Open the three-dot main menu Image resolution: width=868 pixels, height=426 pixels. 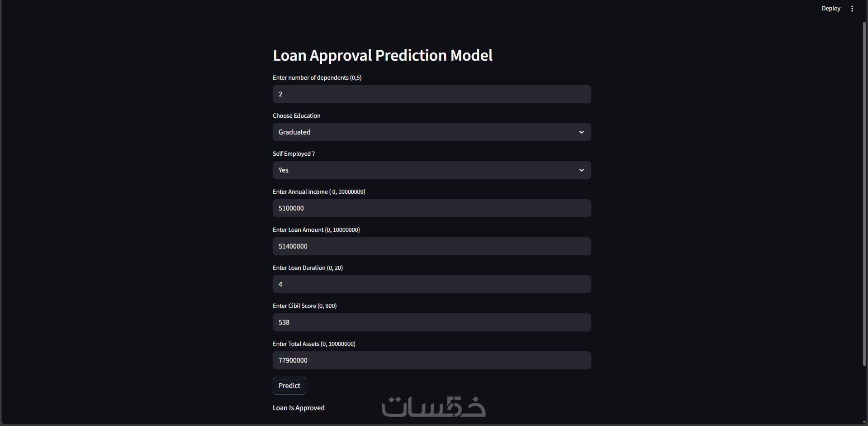[852, 9]
